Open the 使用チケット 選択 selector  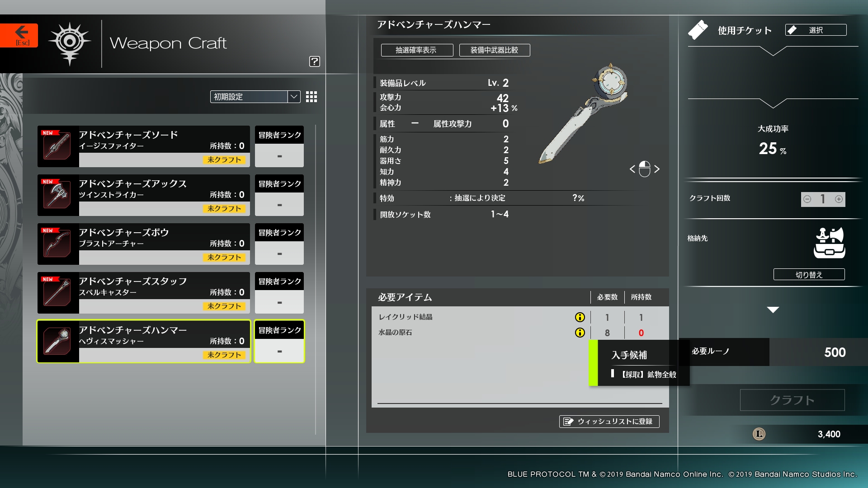pos(816,30)
